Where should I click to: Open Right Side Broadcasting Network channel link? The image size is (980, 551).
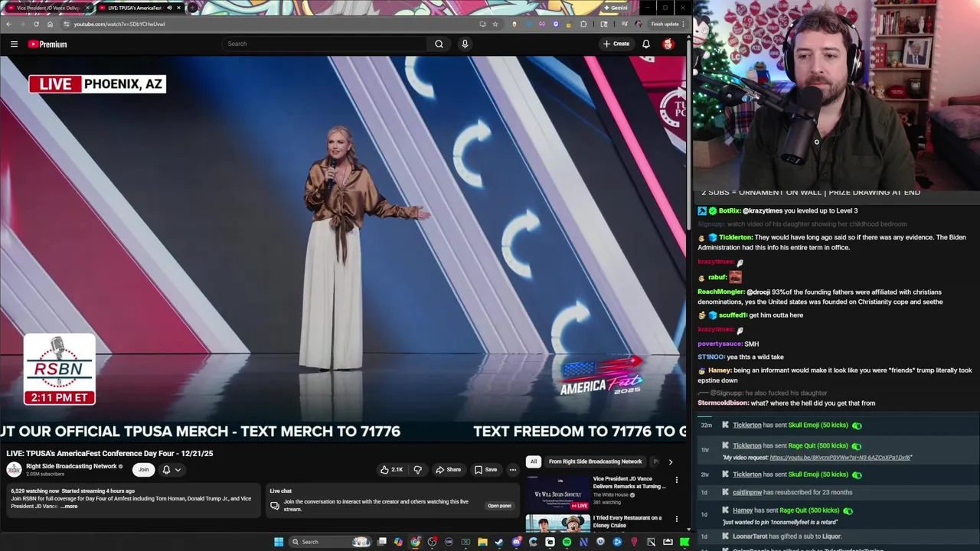[71, 466]
